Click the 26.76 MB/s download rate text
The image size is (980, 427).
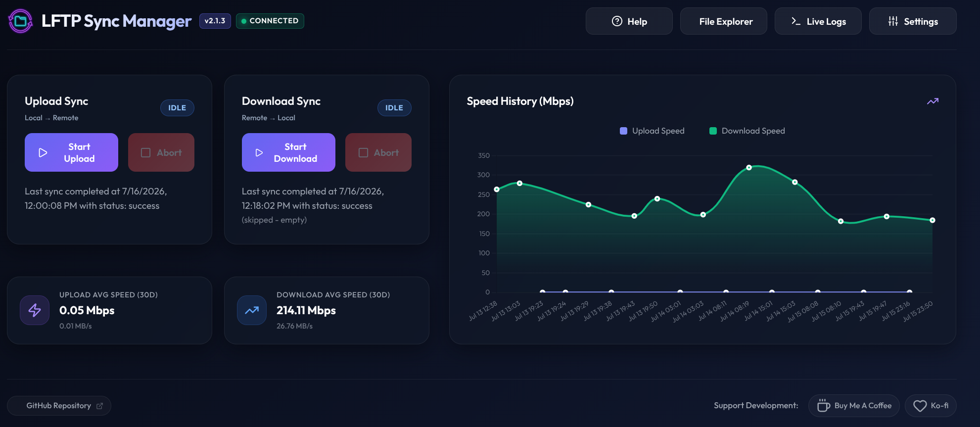[294, 326]
